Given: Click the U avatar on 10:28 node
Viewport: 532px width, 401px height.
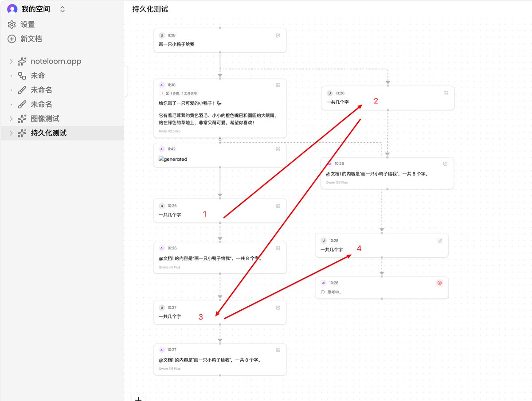Looking at the screenshot, I should [324, 241].
